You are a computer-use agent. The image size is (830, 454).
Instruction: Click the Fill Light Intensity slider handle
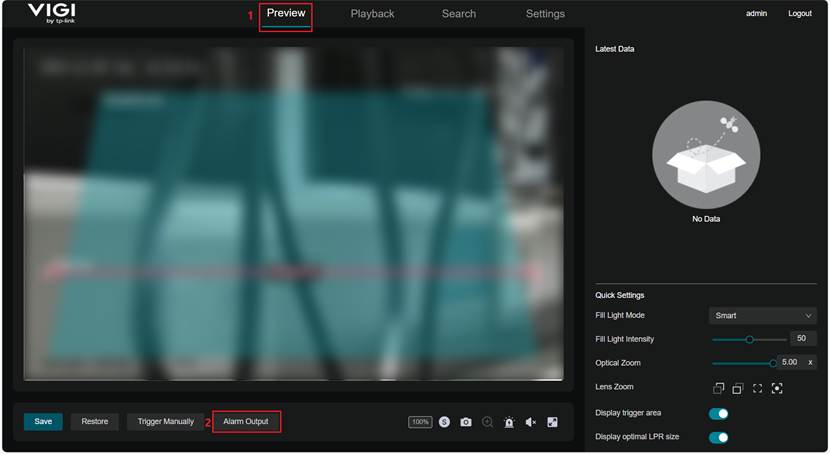pyautogui.click(x=750, y=340)
